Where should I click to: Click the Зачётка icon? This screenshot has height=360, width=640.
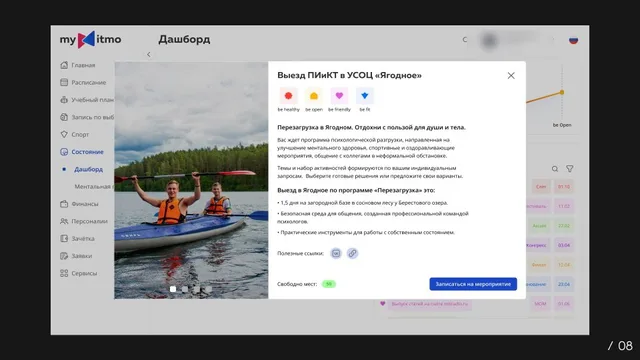(64, 238)
